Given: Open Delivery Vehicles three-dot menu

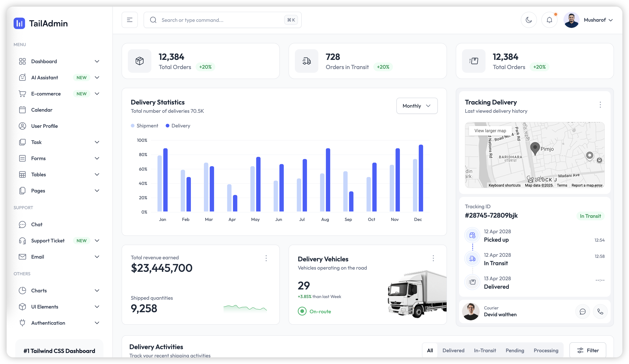Looking at the screenshot, I should pyautogui.click(x=433, y=258).
